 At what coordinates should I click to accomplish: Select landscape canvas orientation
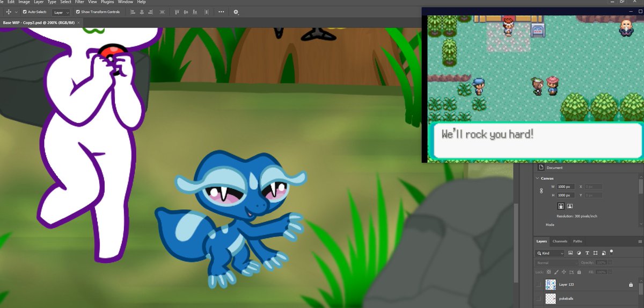pyautogui.click(x=569, y=205)
